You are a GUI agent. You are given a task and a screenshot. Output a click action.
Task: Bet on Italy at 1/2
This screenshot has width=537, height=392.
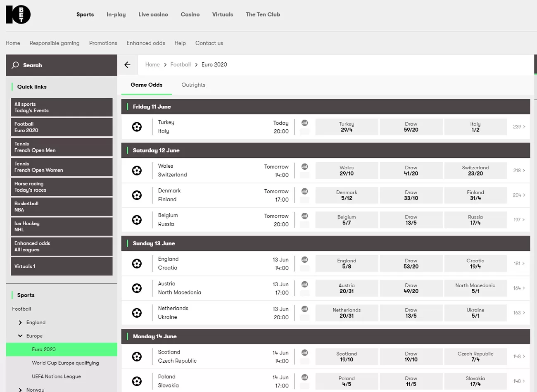[475, 127]
